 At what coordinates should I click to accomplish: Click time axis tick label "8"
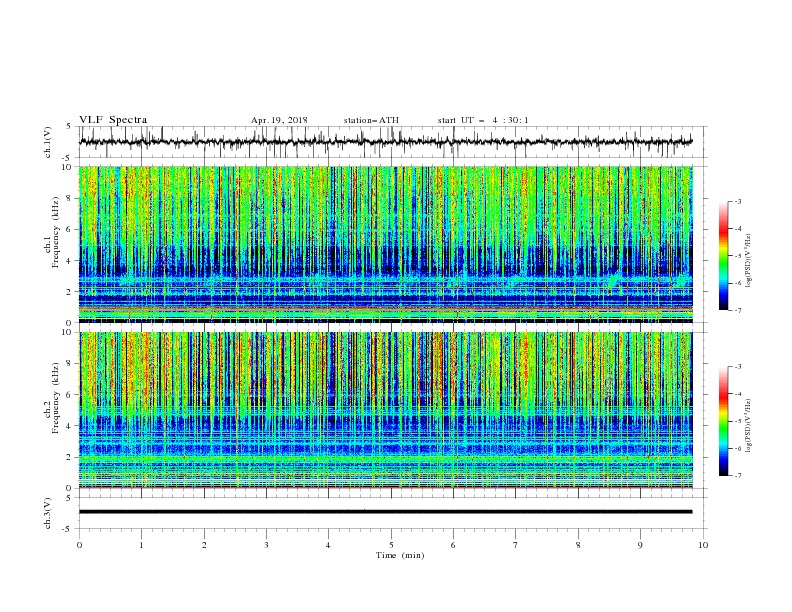click(578, 545)
